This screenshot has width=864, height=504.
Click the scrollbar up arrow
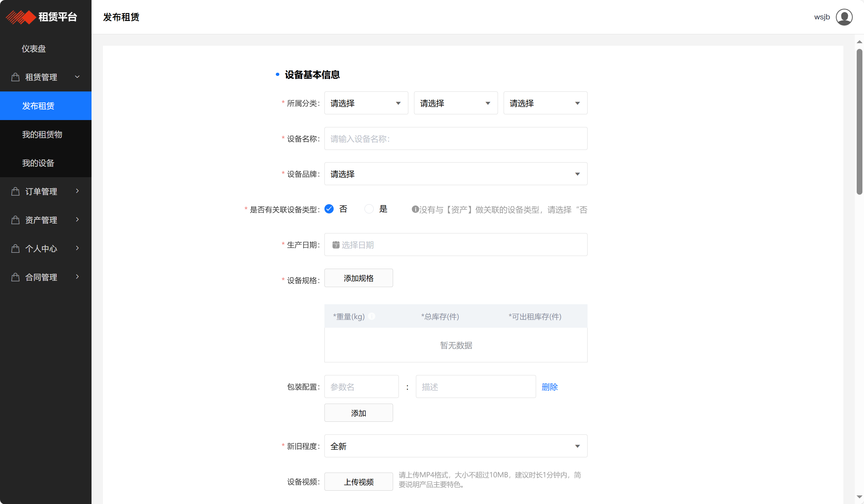[859, 42]
